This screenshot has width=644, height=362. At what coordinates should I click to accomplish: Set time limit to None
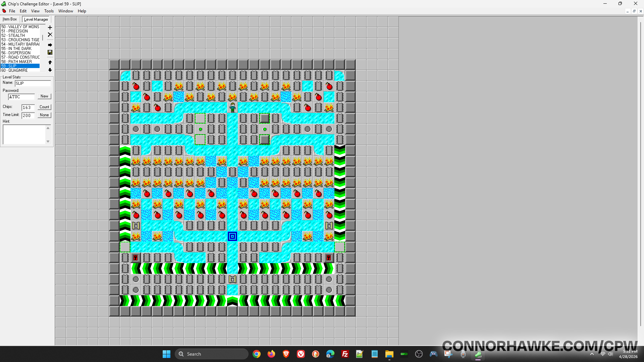(x=44, y=115)
